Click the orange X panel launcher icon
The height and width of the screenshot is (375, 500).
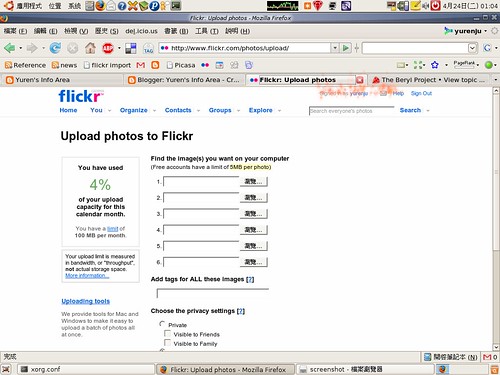pos(133,6)
